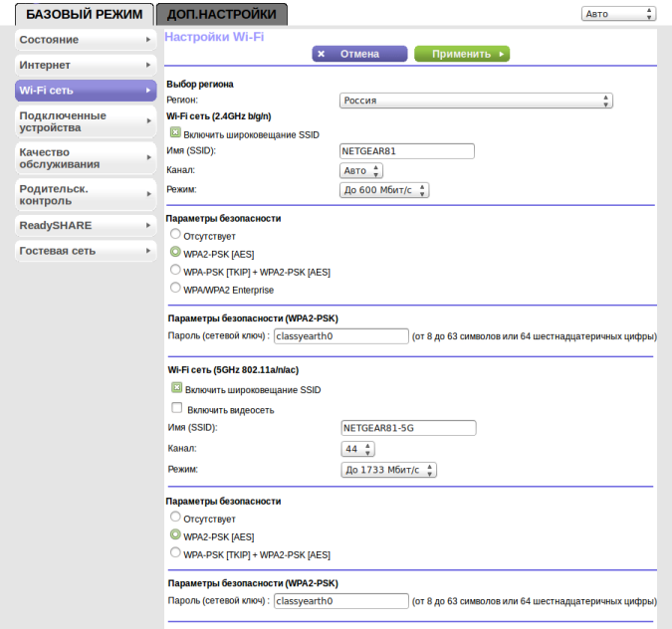Open the Регион dropdown showing Россия
This screenshot has height=629, width=672.
tap(476, 101)
